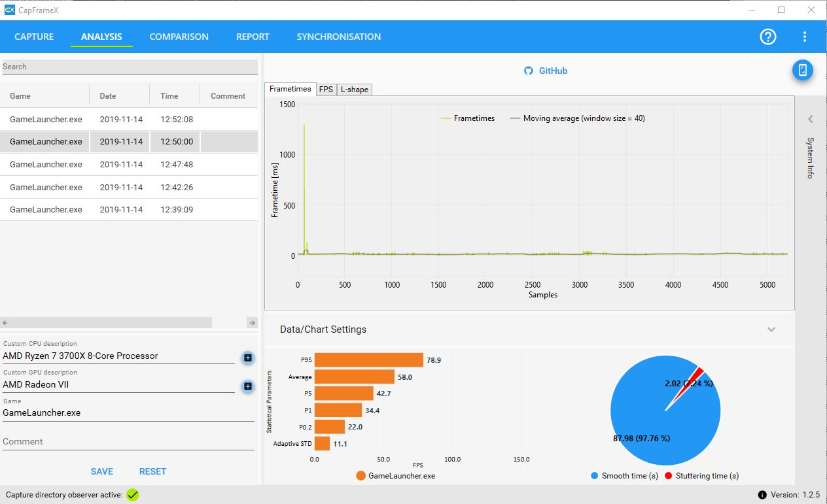Click the Search field
Viewport: 827px width, 504px height.
click(130, 67)
